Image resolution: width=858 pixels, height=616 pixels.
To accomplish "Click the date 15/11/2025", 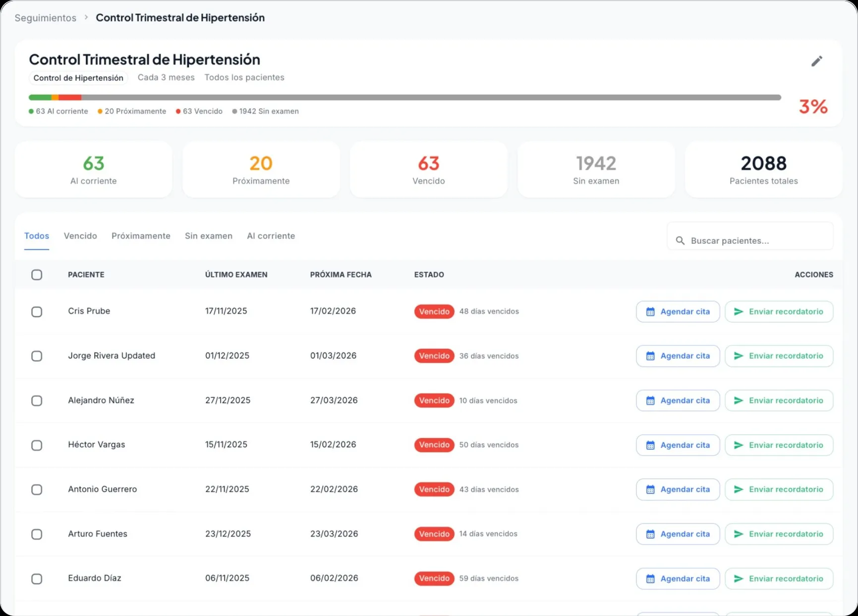I will (227, 445).
